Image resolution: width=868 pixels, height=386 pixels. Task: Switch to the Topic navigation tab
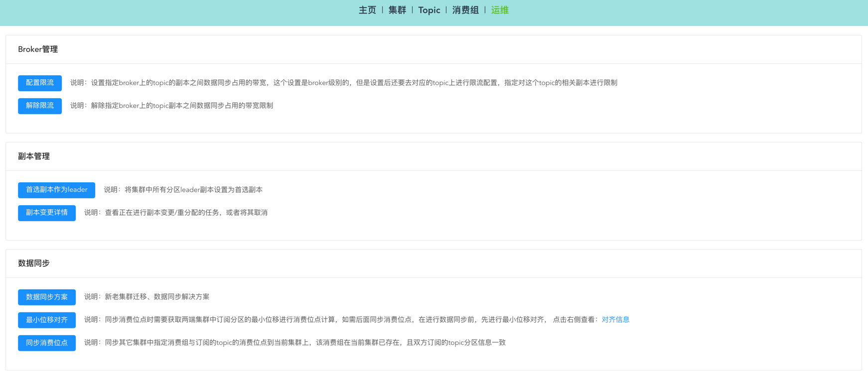tap(429, 10)
